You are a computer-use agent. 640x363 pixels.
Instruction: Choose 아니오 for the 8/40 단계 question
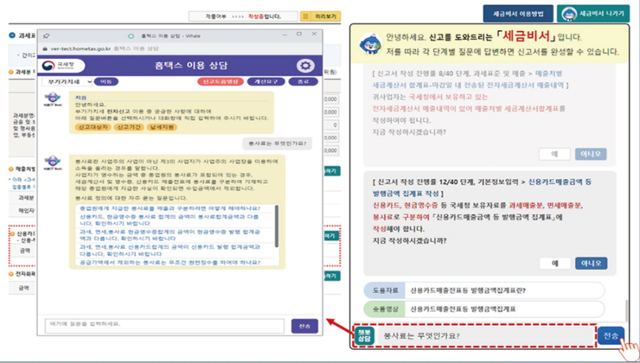tap(591, 154)
